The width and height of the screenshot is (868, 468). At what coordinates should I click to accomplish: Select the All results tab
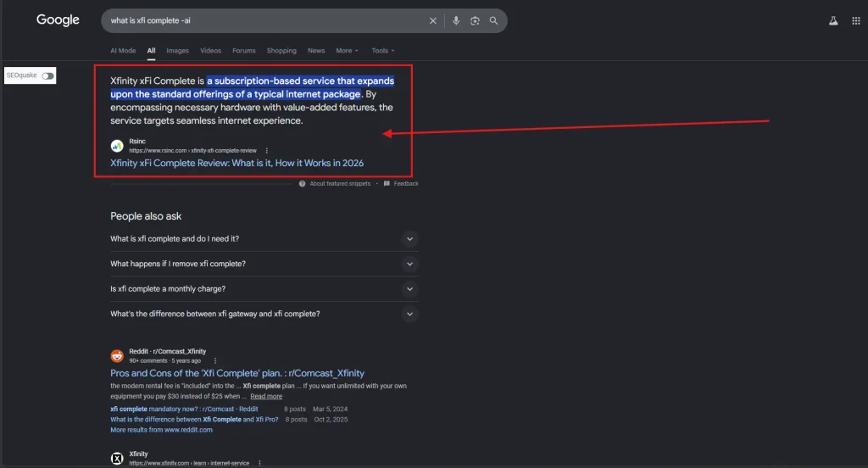pyautogui.click(x=151, y=50)
